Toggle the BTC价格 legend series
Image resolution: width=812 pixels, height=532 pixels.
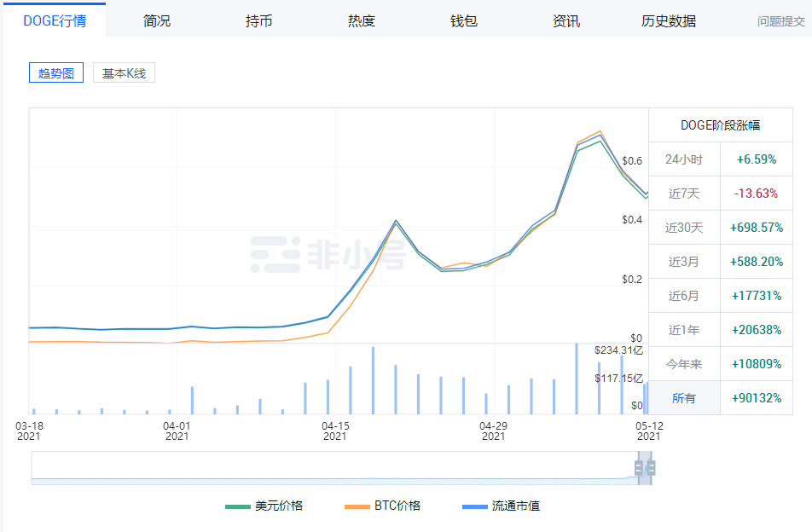click(x=397, y=506)
